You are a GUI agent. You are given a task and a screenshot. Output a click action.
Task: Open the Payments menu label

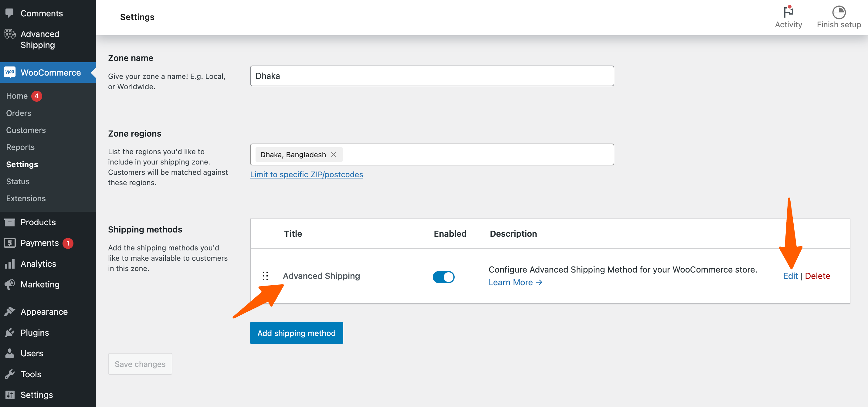click(x=39, y=243)
